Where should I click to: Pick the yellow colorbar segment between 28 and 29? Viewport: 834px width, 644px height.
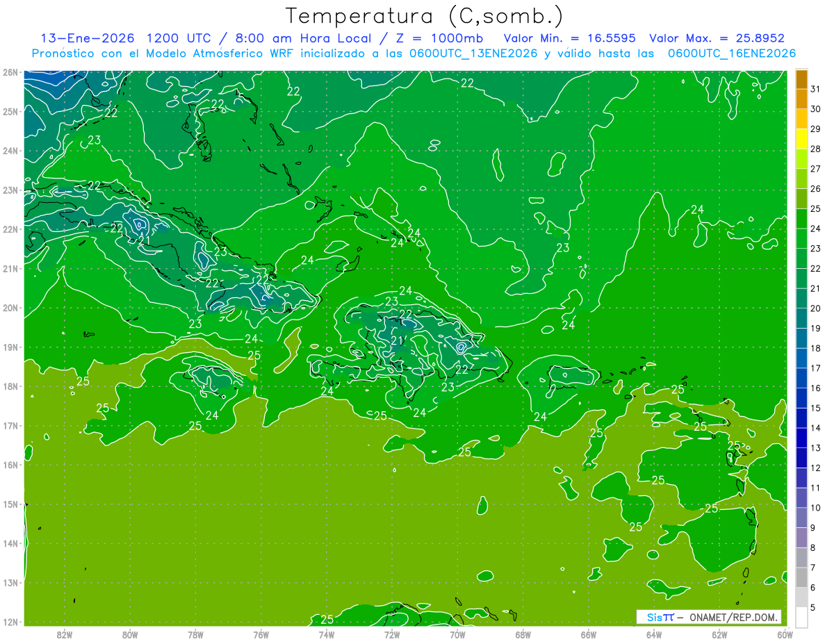point(801,139)
